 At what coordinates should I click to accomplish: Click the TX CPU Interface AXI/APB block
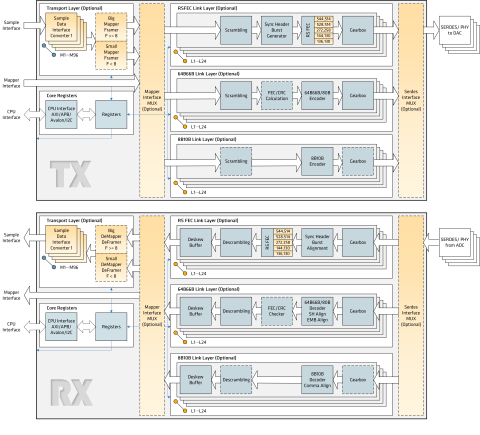(61, 114)
